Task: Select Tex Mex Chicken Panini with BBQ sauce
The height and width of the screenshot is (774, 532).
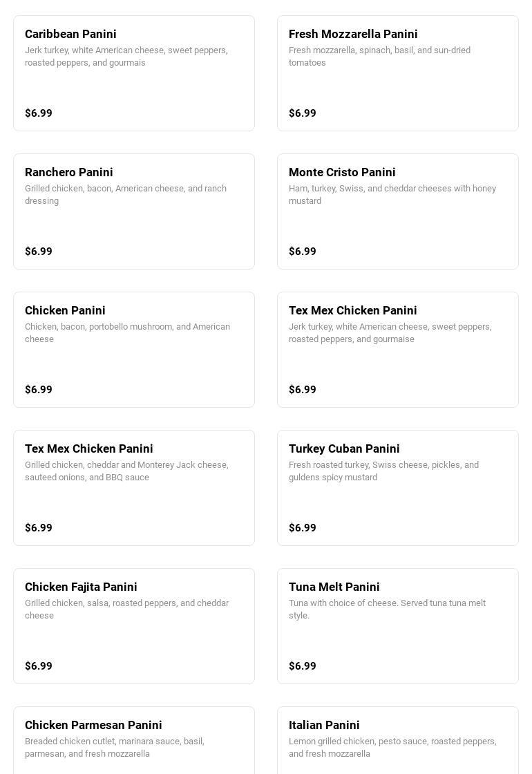Action: (134, 488)
